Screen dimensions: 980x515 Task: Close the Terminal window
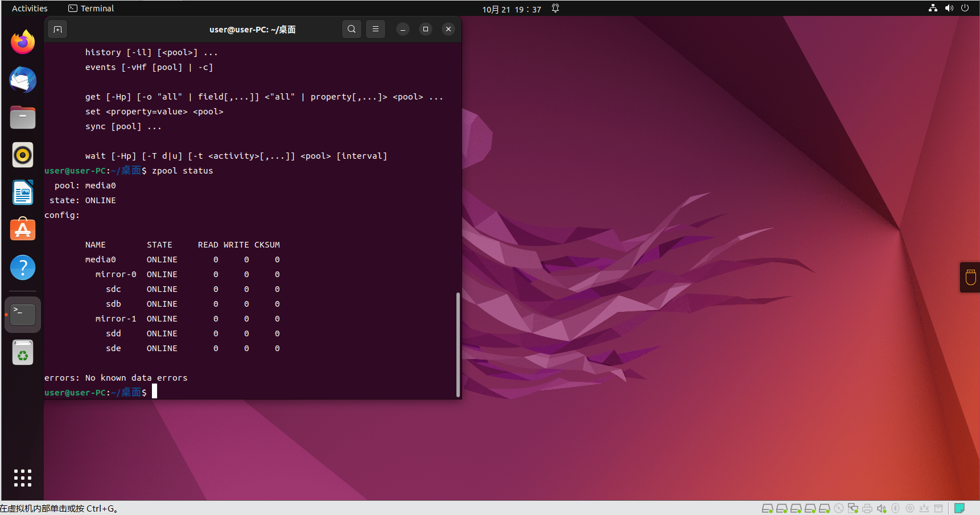click(x=448, y=29)
